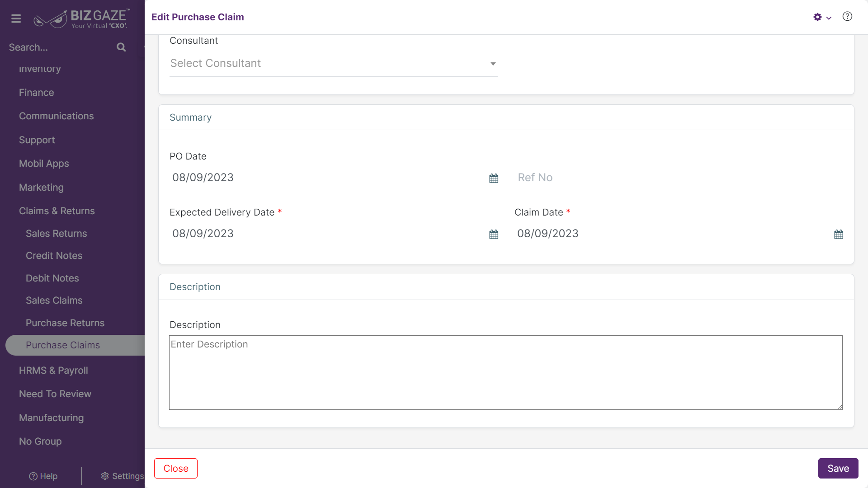Open Marketing menu item
868x488 pixels.
click(41, 187)
